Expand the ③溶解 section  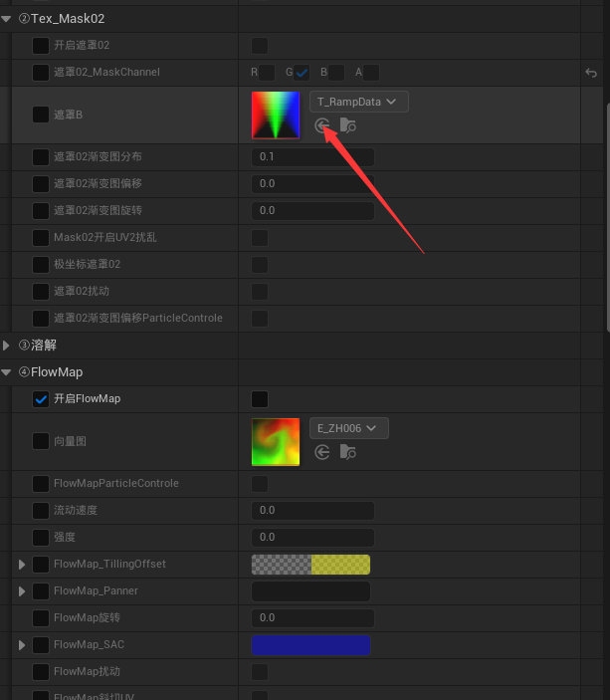pyautogui.click(x=6, y=346)
